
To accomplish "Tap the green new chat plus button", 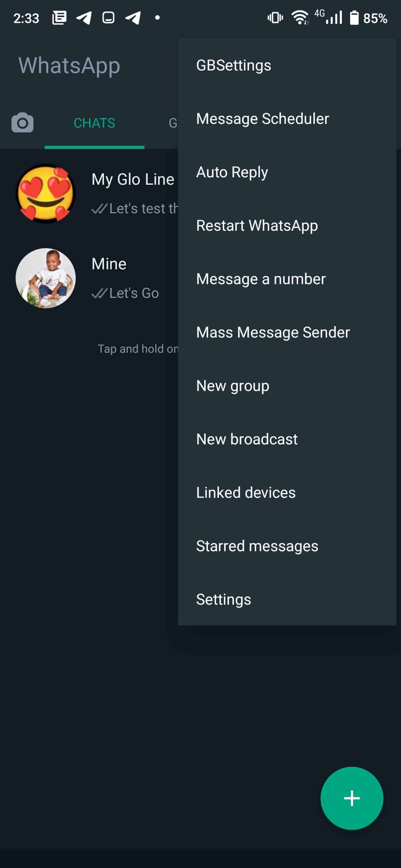I will [352, 798].
